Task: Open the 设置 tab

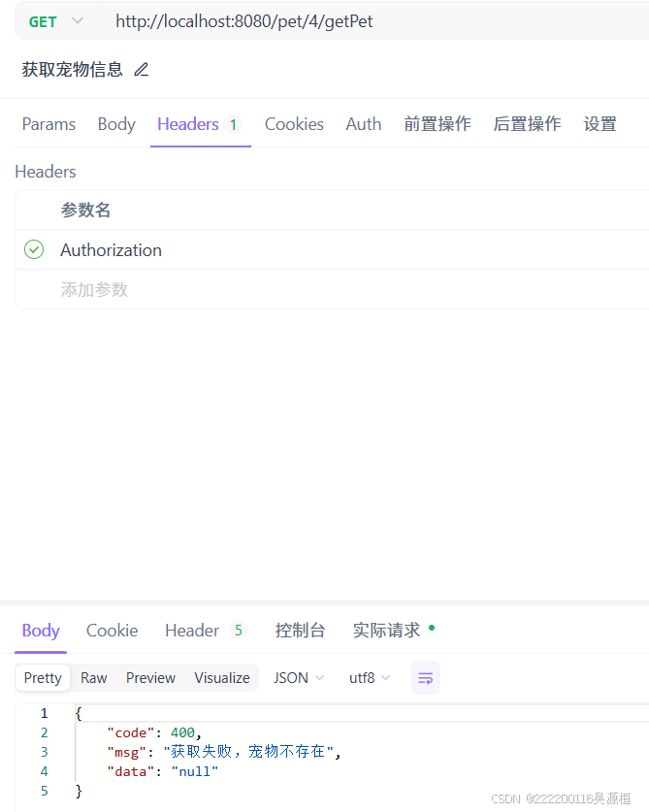Action: [600, 124]
